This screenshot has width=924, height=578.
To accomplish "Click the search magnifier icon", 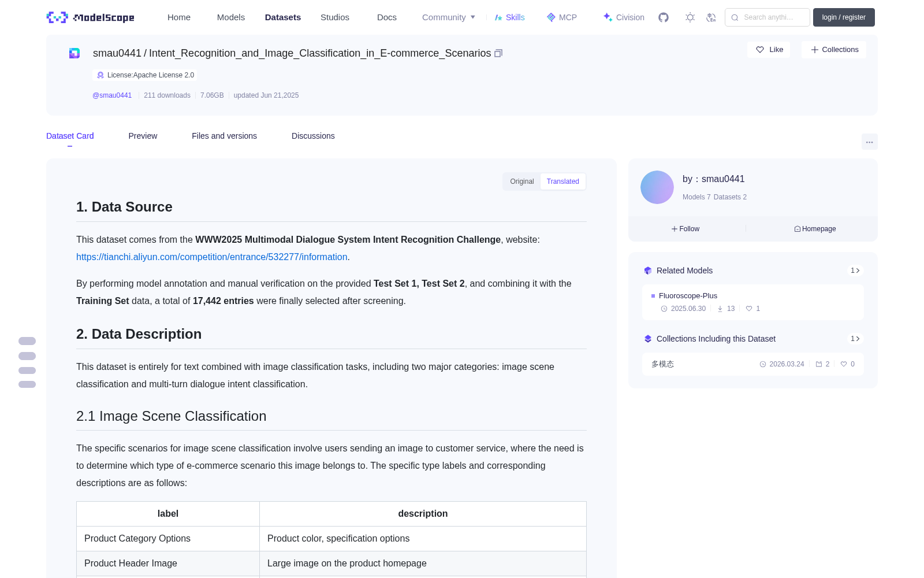I will coord(735,17).
